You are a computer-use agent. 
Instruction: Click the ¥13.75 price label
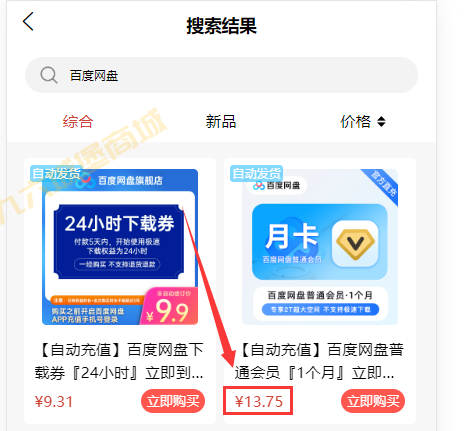coord(259,401)
